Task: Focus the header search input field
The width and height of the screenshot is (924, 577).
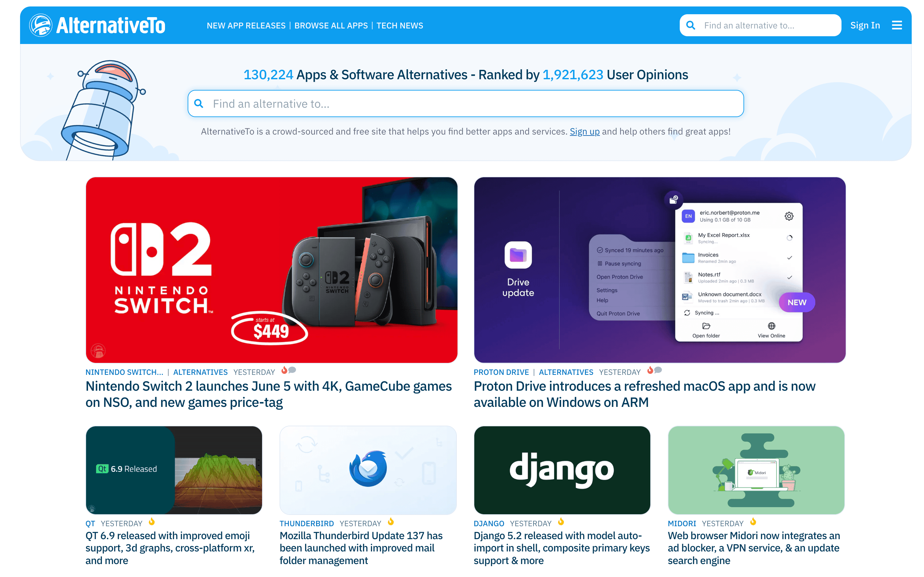Action: (x=760, y=25)
